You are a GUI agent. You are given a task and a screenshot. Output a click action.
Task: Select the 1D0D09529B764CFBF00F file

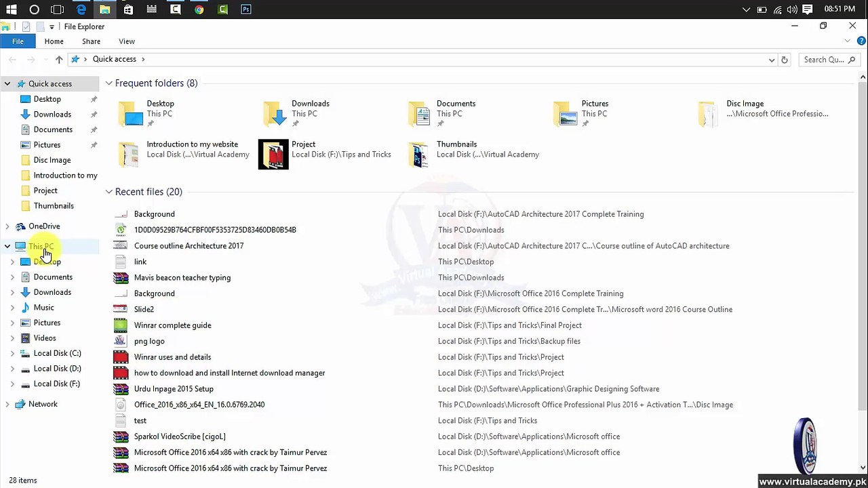coord(215,230)
